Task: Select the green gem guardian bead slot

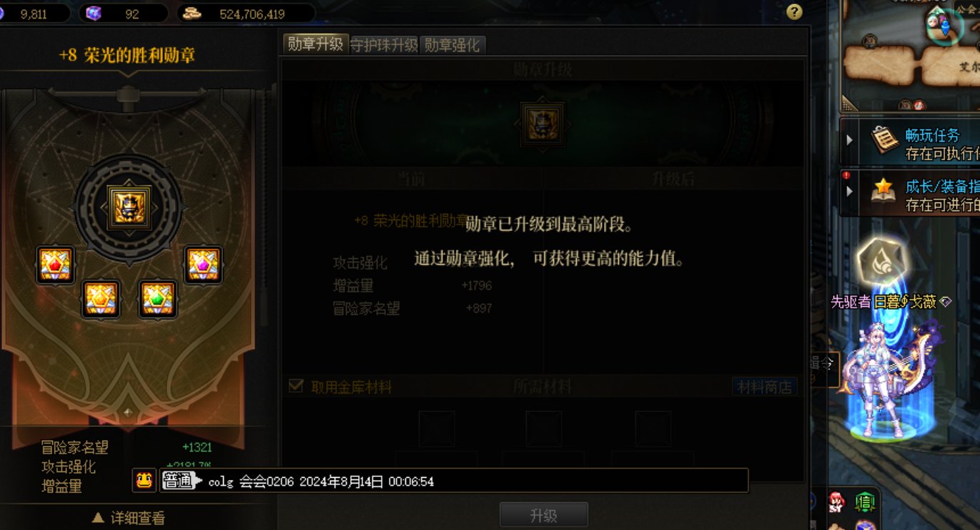Action: [x=157, y=298]
